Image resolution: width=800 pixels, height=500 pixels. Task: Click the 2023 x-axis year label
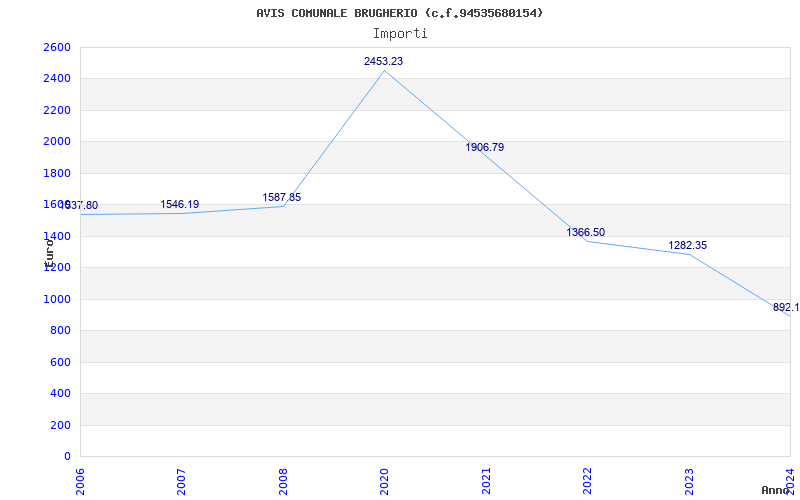[x=689, y=481]
